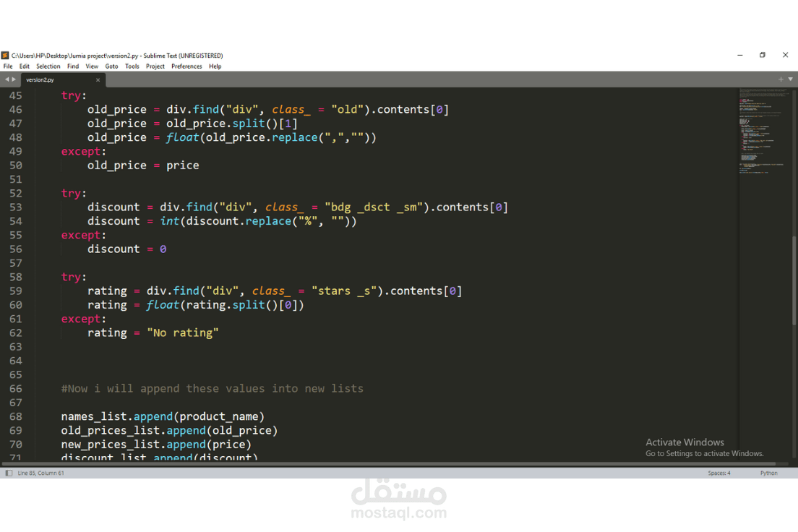The width and height of the screenshot is (798, 532).
Task: Click the "discount = 0" line
Action: tap(126, 249)
